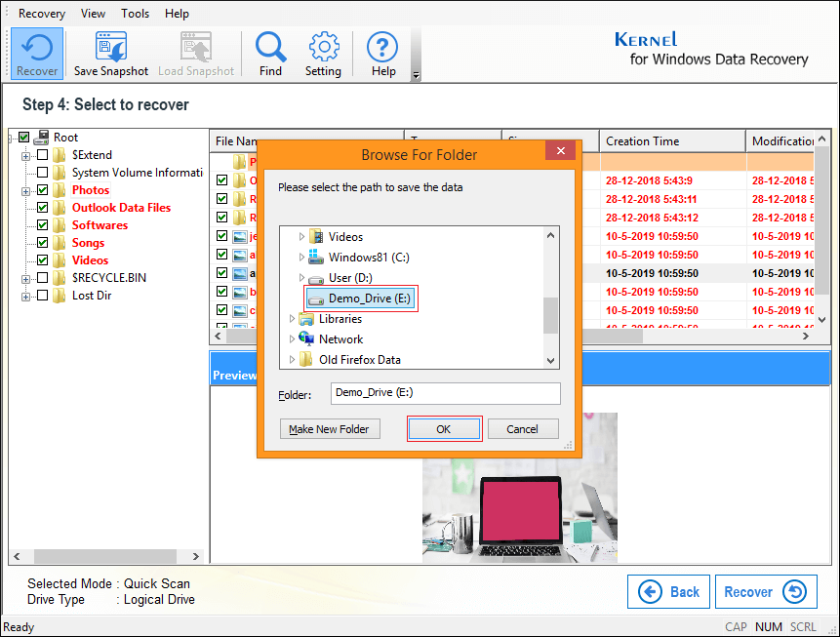Expand the Photos tree node
The width and height of the screenshot is (840, 637).
coord(25,191)
